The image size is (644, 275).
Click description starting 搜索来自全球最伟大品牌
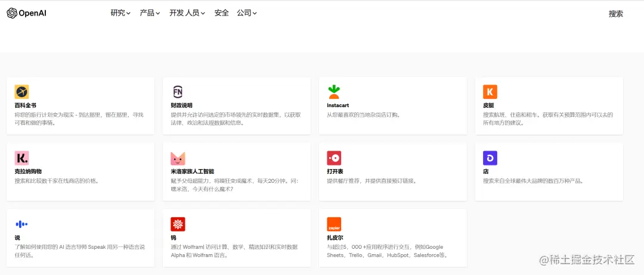[533, 181]
